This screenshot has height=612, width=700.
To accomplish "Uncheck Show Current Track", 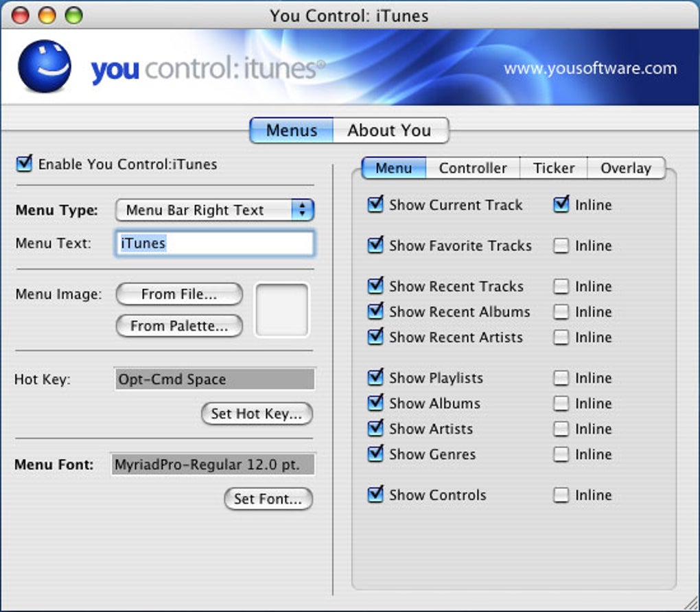I will point(375,204).
